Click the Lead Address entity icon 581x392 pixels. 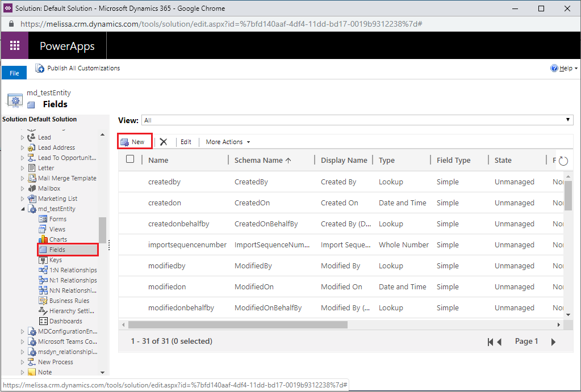tap(32, 147)
